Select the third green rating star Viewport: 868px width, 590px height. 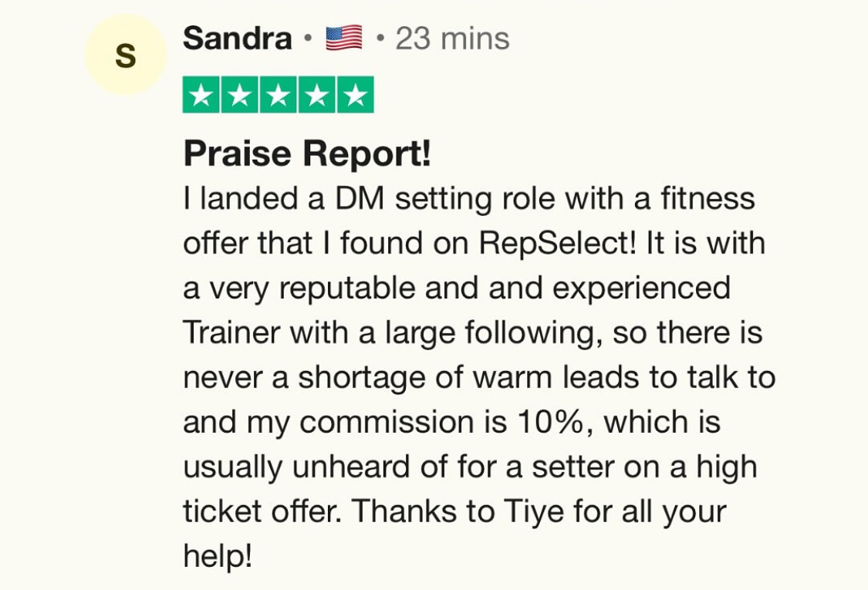coord(278,95)
